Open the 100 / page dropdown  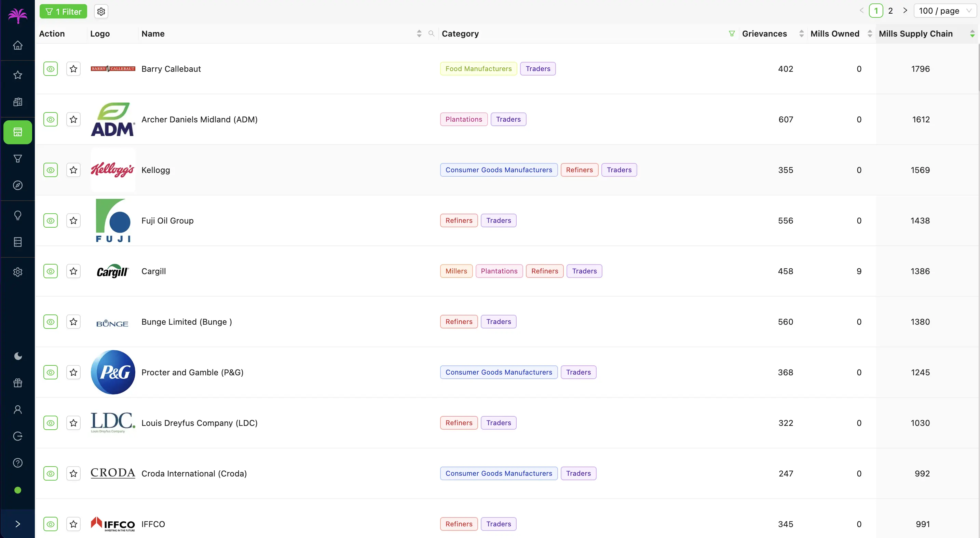944,11
